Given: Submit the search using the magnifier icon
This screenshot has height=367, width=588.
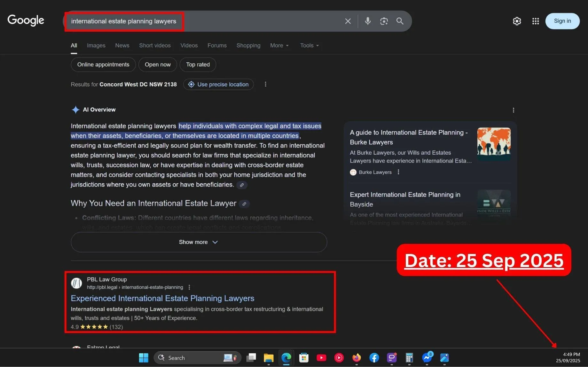Looking at the screenshot, I should point(399,21).
